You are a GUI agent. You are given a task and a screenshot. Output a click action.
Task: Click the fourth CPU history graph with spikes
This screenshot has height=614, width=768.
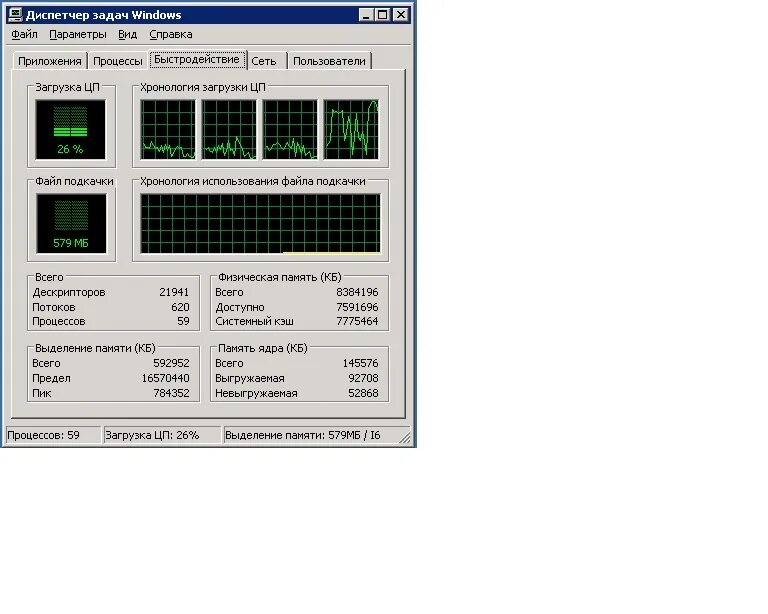351,130
